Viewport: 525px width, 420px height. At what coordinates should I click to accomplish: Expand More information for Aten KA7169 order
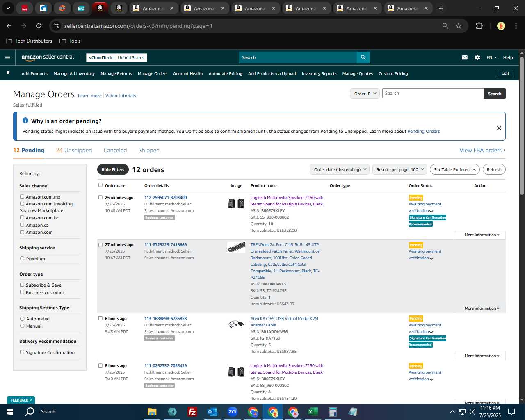(482, 356)
